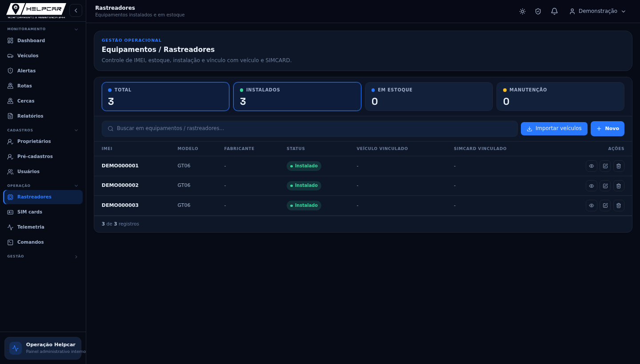
Task: Filter by Instalados card
Action: tap(297, 96)
